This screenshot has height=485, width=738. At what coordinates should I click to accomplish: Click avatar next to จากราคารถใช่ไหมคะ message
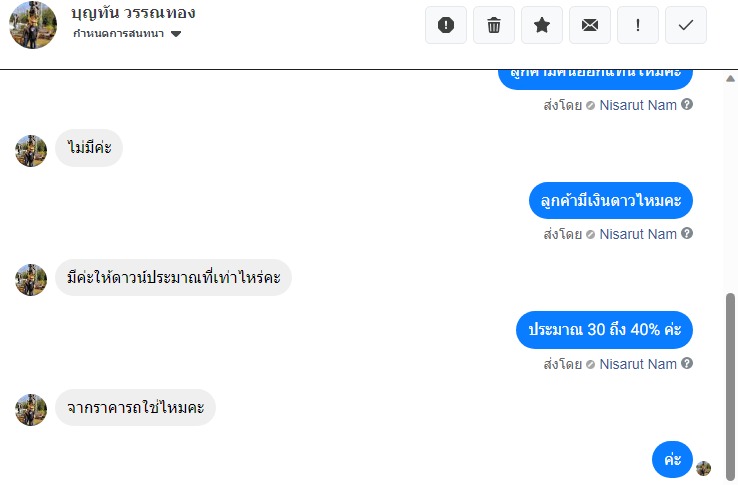click(31, 409)
